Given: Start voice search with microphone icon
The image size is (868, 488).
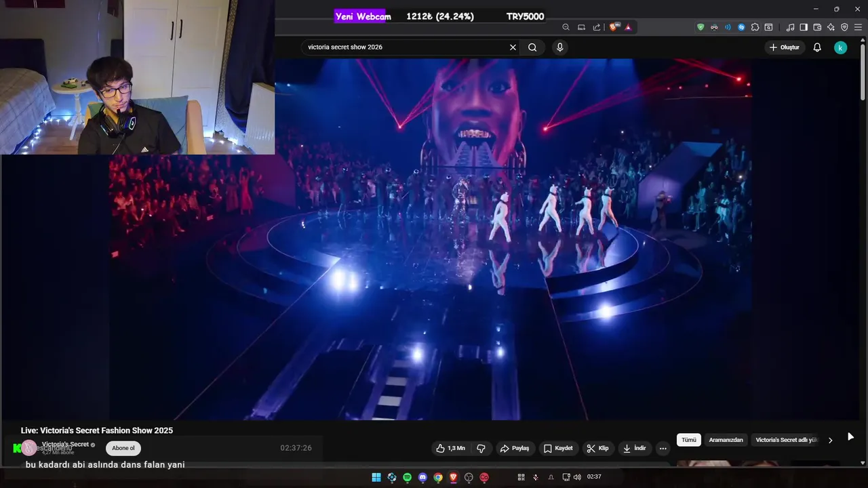Looking at the screenshot, I should pyautogui.click(x=559, y=47).
